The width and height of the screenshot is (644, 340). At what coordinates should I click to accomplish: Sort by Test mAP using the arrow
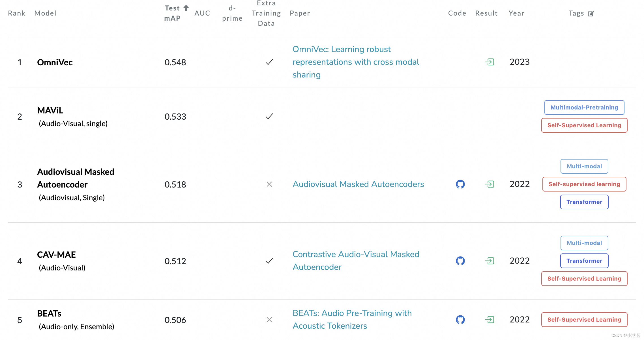pos(186,8)
